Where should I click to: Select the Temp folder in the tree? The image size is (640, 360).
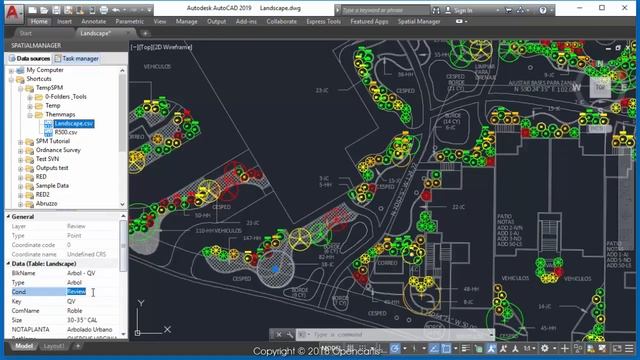[53, 105]
